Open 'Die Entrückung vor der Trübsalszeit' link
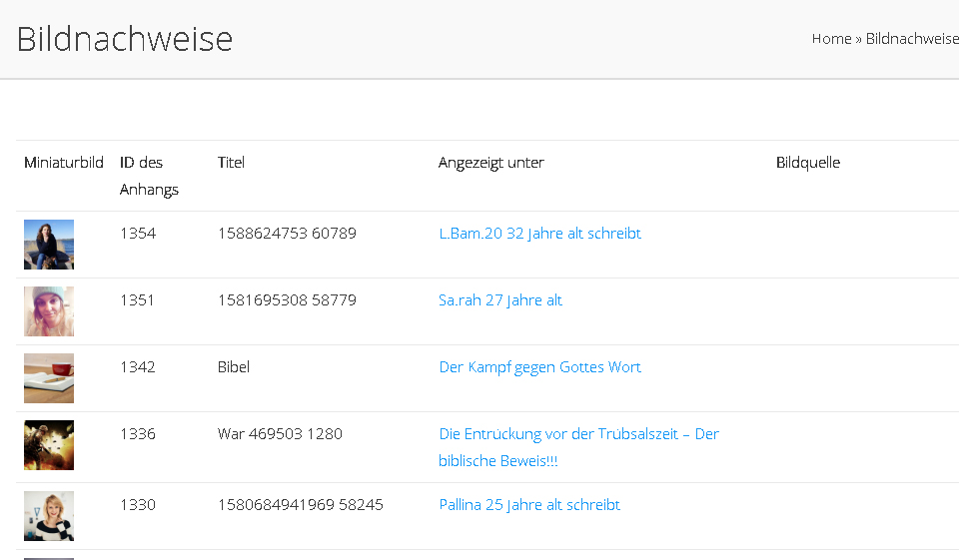The width and height of the screenshot is (959, 560). click(578, 434)
